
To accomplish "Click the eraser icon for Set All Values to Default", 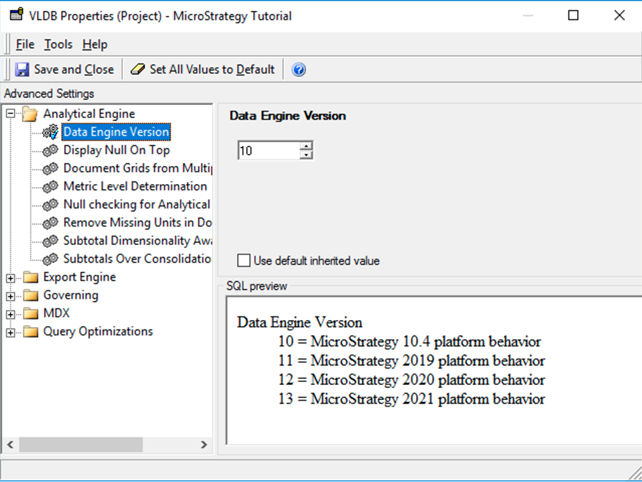I will pos(138,70).
